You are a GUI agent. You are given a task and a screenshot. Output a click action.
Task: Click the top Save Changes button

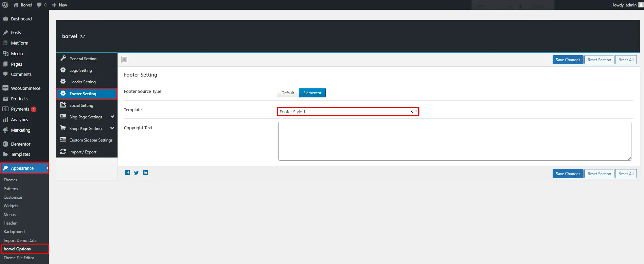(x=568, y=60)
